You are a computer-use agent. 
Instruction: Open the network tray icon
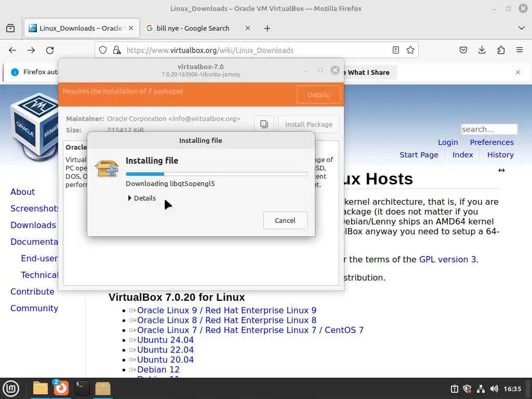click(x=481, y=389)
